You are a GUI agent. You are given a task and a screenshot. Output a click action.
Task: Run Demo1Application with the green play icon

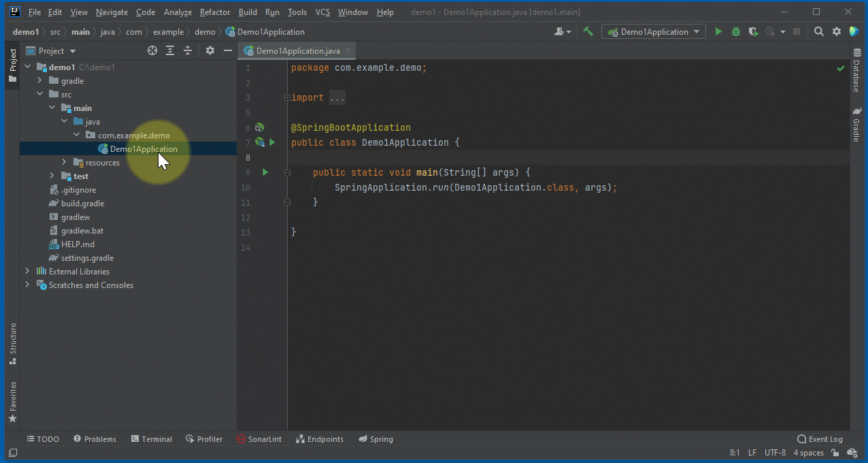(718, 31)
